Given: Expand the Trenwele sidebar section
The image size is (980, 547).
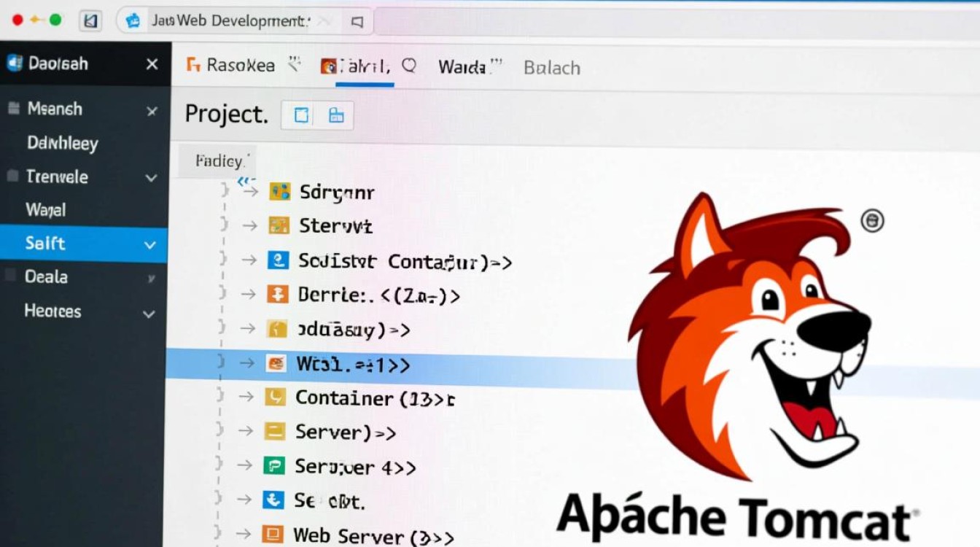Looking at the screenshot, I should click(x=151, y=177).
